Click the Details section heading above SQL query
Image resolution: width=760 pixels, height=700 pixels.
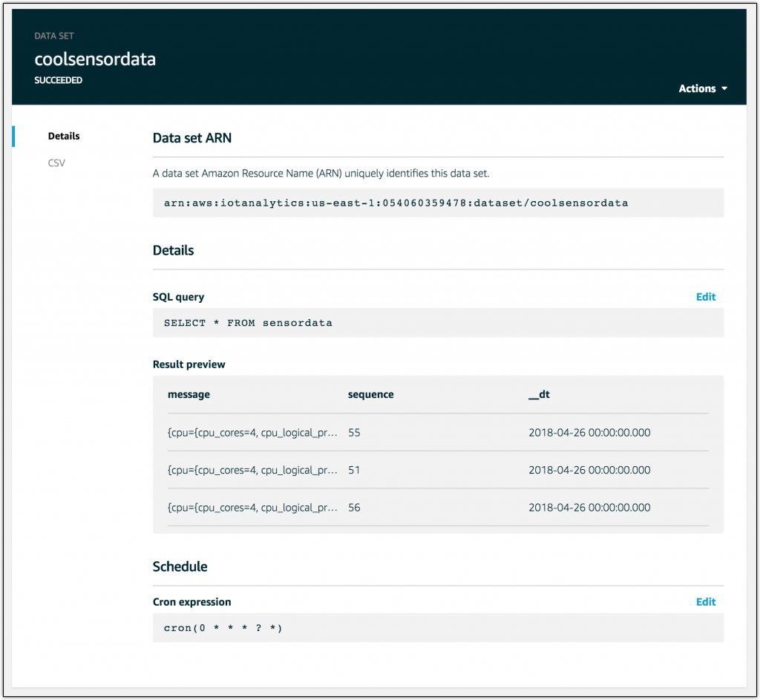tap(173, 250)
